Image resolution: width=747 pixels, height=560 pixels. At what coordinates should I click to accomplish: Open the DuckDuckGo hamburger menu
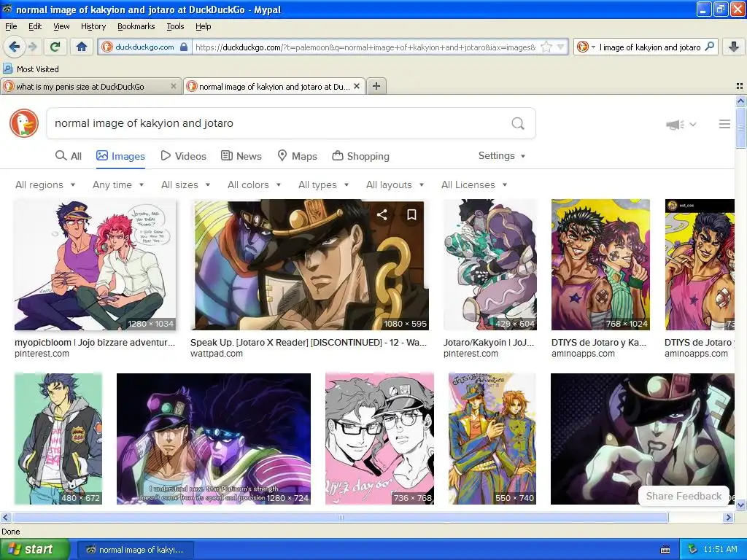tap(724, 124)
